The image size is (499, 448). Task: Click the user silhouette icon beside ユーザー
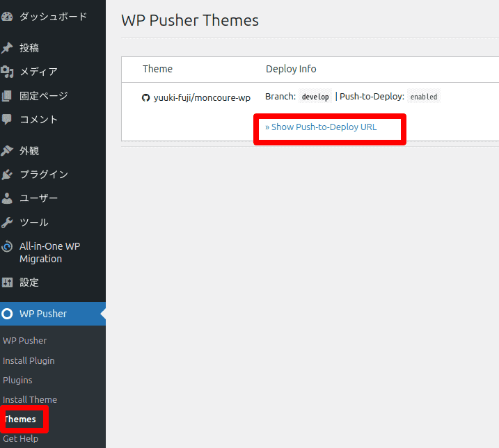[x=7, y=198]
